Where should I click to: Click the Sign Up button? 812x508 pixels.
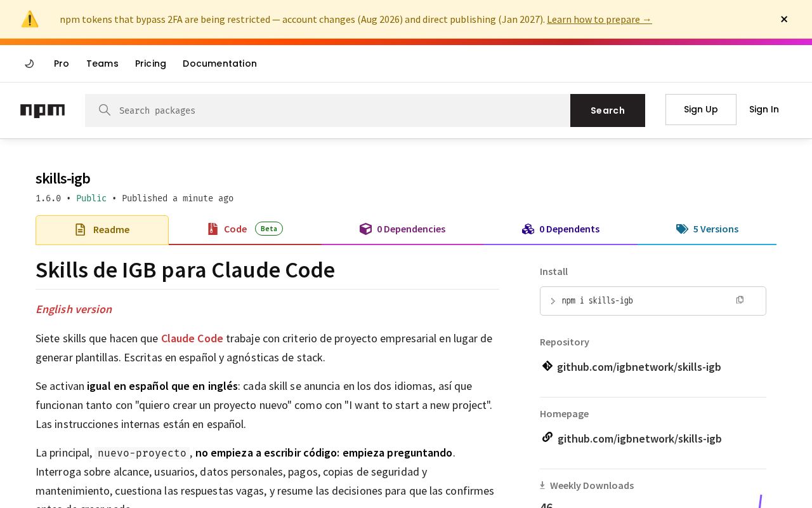[701, 109]
